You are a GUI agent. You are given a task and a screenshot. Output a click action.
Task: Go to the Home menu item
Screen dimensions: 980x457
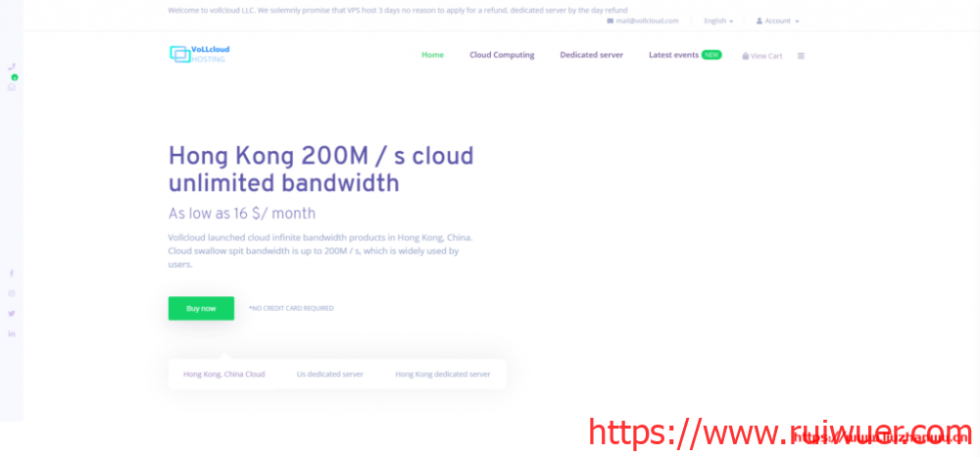coord(432,55)
